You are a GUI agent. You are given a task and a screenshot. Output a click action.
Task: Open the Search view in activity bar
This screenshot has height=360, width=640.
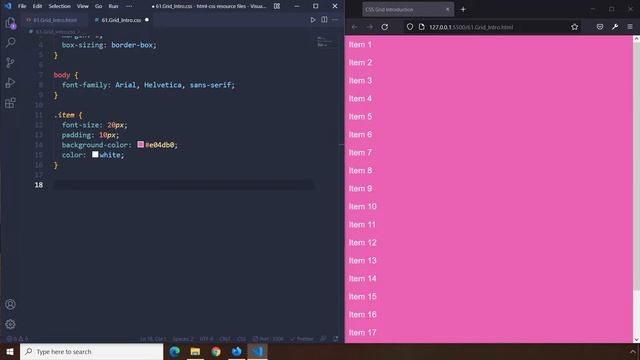[10, 42]
